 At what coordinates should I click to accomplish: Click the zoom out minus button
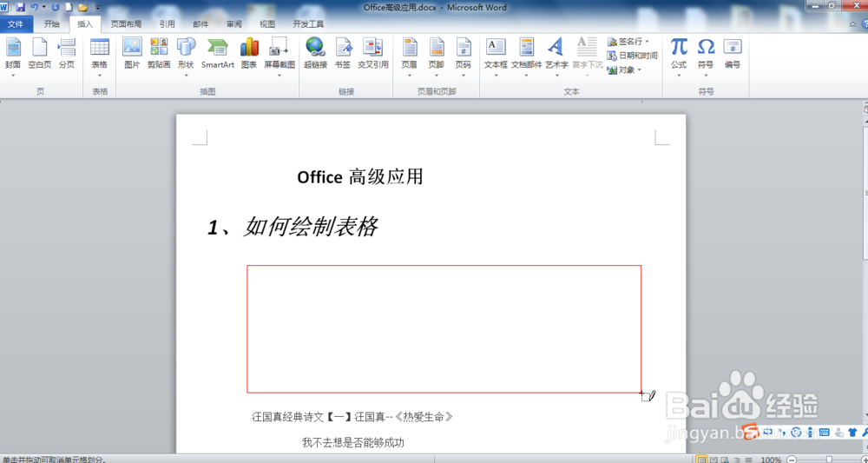[792, 460]
